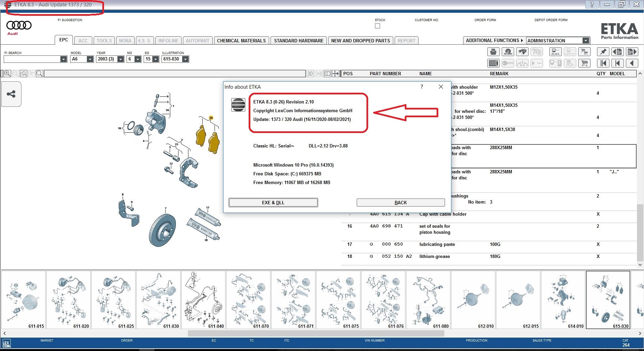This screenshot has width=644, height=351.
Task: Select the EPC tab
Action: coord(63,40)
